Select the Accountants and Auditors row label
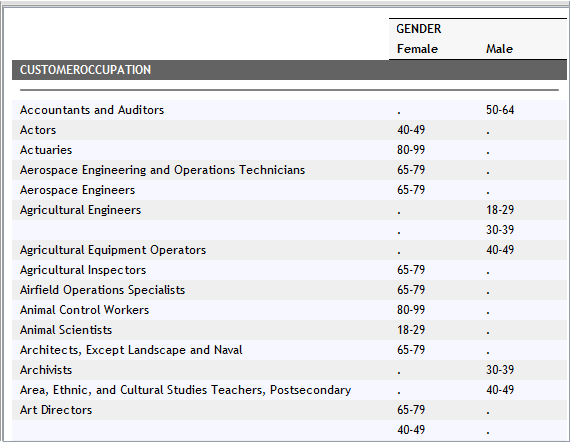The image size is (570, 443). coord(92,110)
